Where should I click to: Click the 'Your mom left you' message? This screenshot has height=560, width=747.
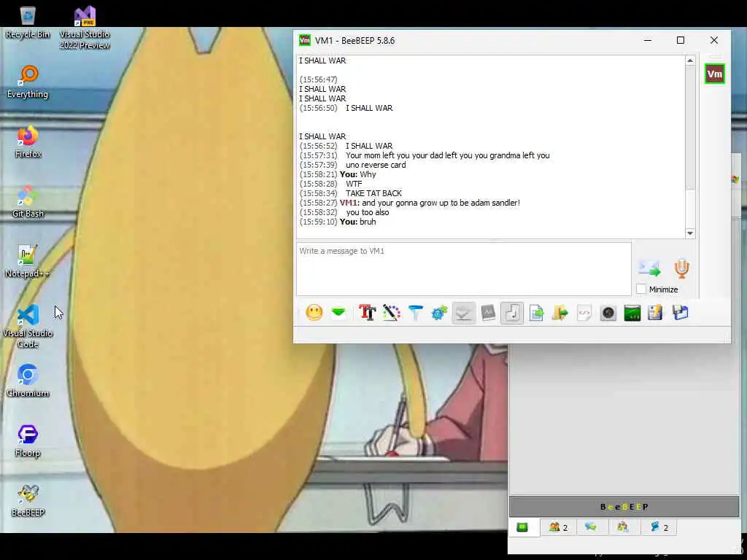click(448, 155)
